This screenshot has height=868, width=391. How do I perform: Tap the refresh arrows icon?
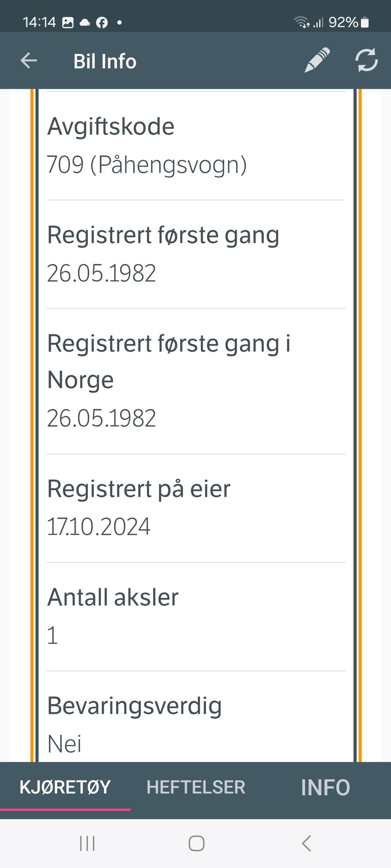(x=367, y=60)
